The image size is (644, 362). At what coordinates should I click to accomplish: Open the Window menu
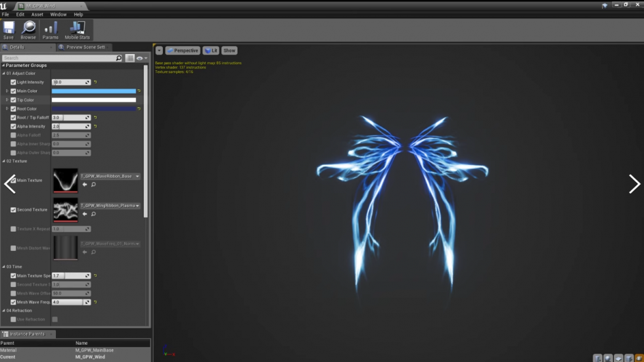(x=58, y=14)
